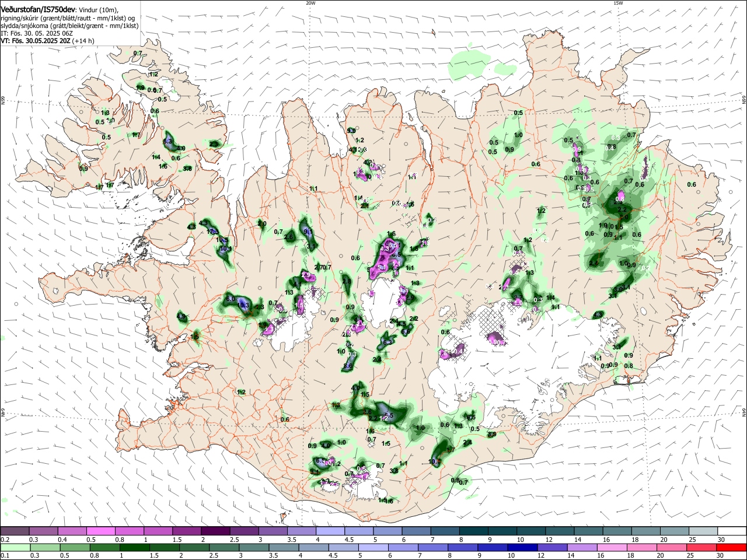Click the '15W' longitude label
The height and width of the screenshot is (560, 747).
(x=618, y=2)
